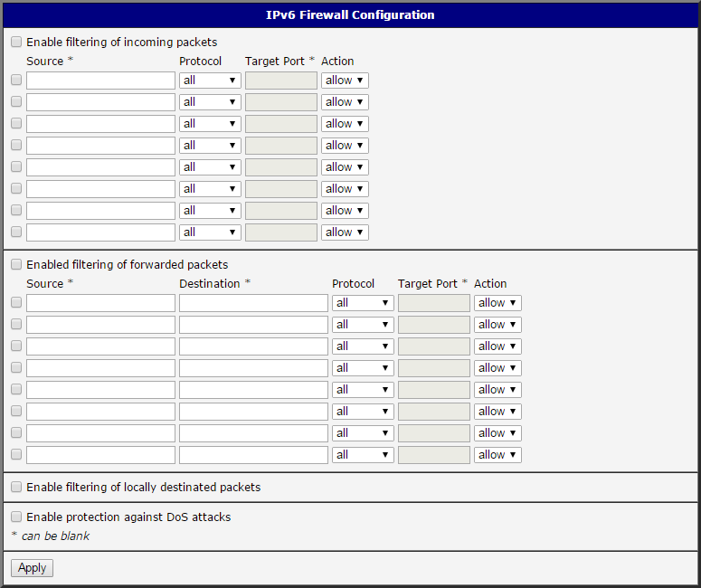Image resolution: width=701 pixels, height=588 pixels.
Task: Enable filtering of locally destinated packets
Action: [16, 487]
